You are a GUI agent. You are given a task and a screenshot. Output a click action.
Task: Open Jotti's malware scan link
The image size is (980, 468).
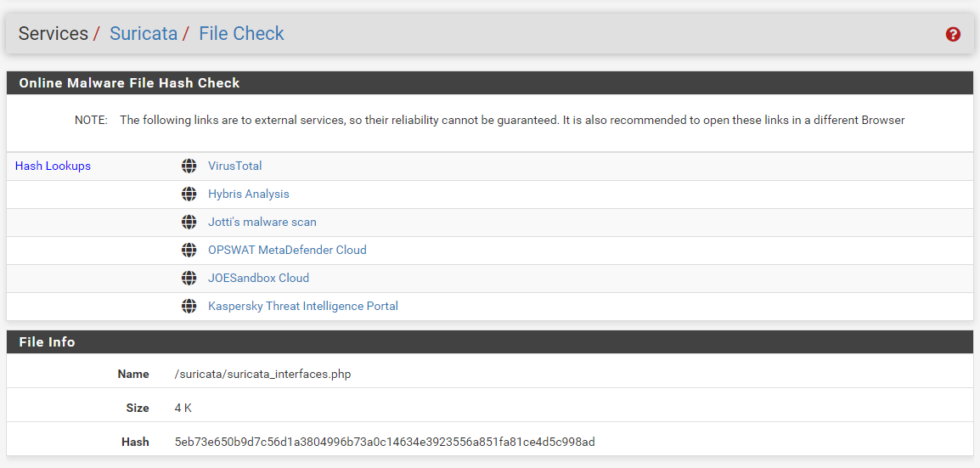[262, 222]
